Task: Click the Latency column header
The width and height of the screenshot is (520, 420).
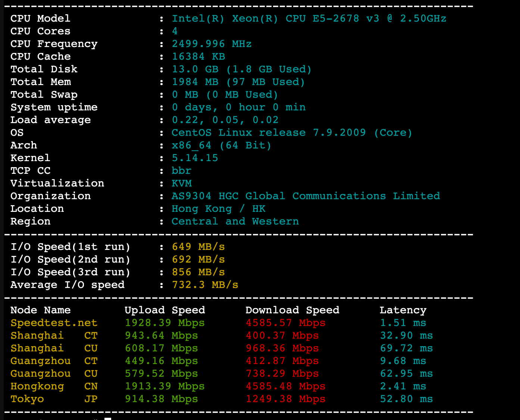Action: (403, 310)
